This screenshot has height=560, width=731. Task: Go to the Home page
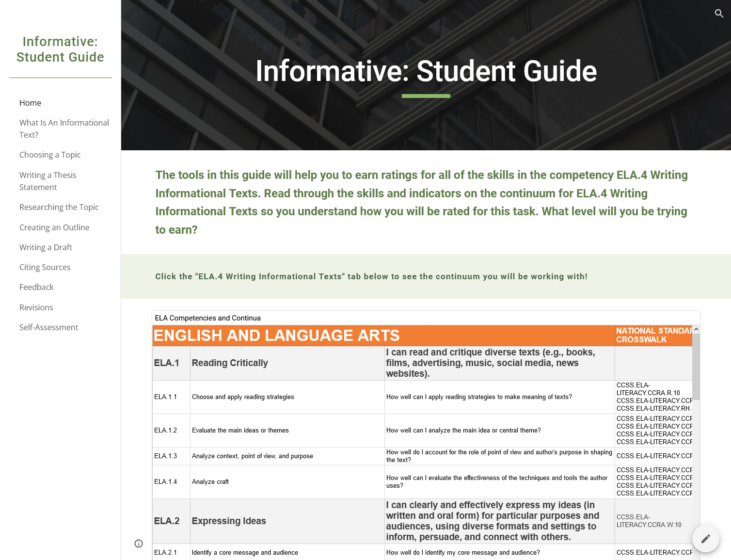30,103
